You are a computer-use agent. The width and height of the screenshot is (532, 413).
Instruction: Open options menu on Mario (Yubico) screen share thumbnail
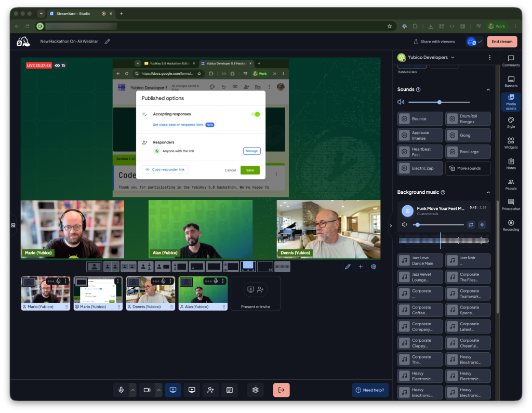coord(118,281)
